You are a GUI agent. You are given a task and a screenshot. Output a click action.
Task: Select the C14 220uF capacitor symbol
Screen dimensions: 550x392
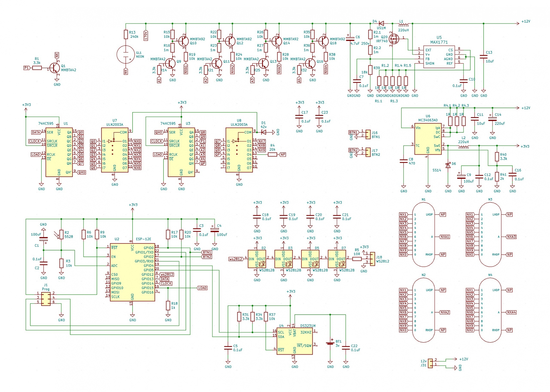492,119
